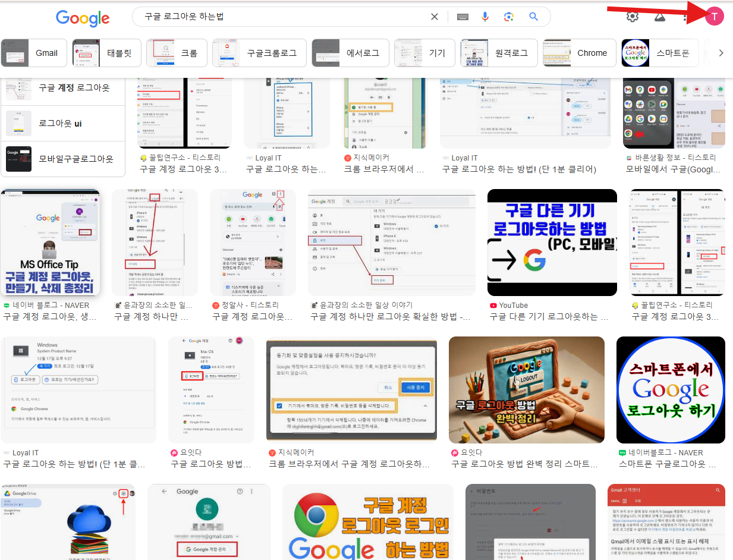Click the Google logo
Viewport: 733px width, 560px height.
(83, 18)
